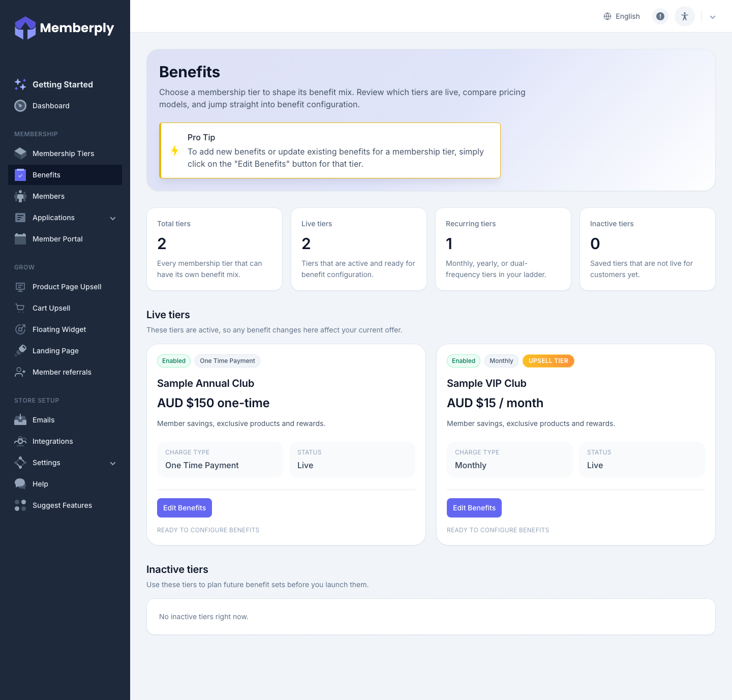
Task: Open the Member Portal menu item
Action: tap(65, 239)
